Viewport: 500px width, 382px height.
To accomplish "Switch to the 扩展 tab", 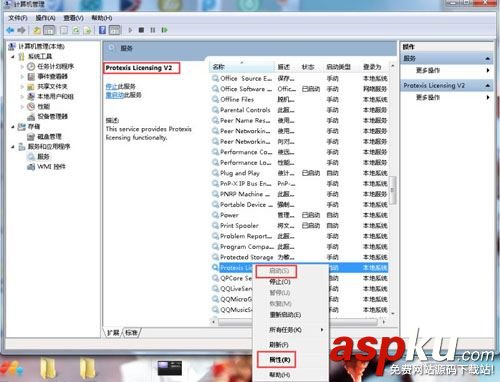I will (x=113, y=332).
